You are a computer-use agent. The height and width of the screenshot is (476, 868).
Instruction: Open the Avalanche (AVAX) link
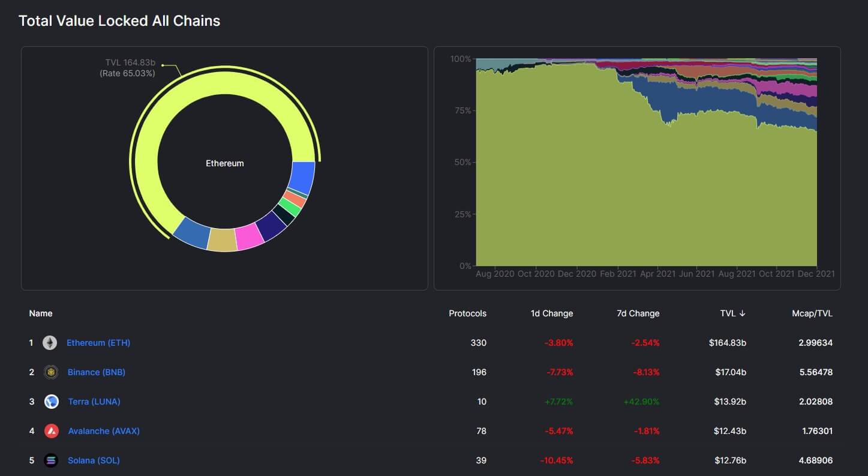(x=104, y=431)
